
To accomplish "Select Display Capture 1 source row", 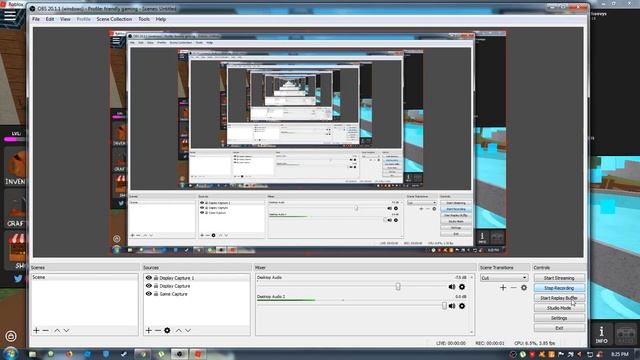I will [x=197, y=278].
